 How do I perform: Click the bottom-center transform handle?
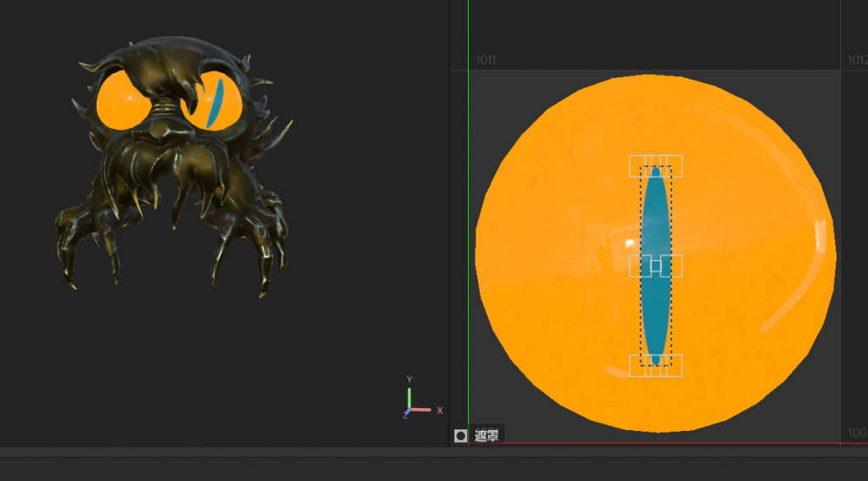656,366
